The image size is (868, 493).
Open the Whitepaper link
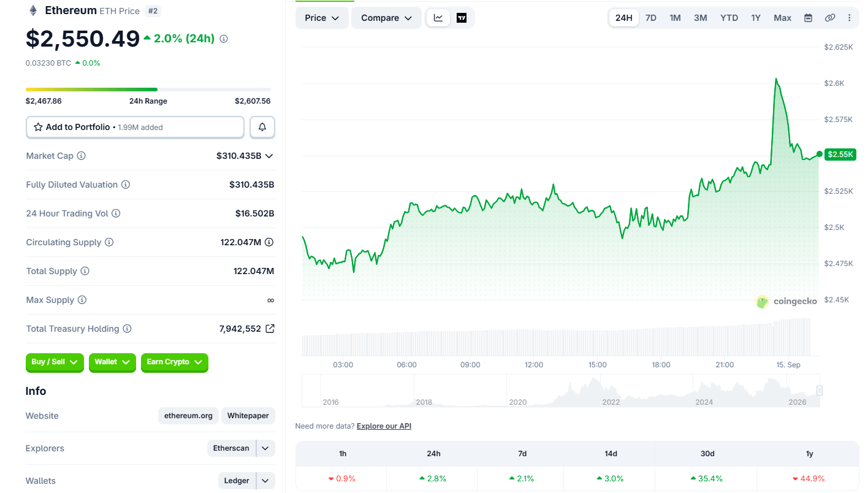tap(248, 416)
